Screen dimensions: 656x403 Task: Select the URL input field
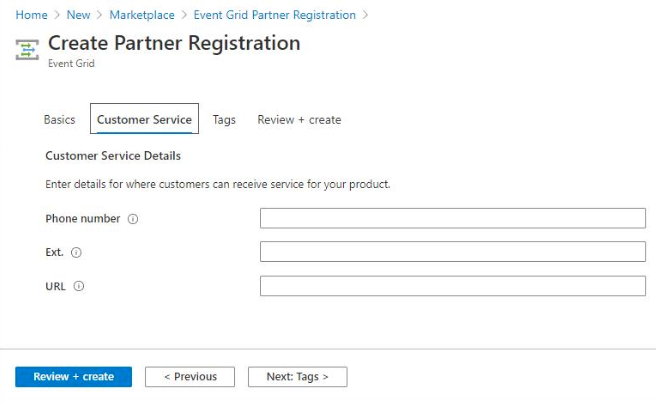tap(452, 286)
